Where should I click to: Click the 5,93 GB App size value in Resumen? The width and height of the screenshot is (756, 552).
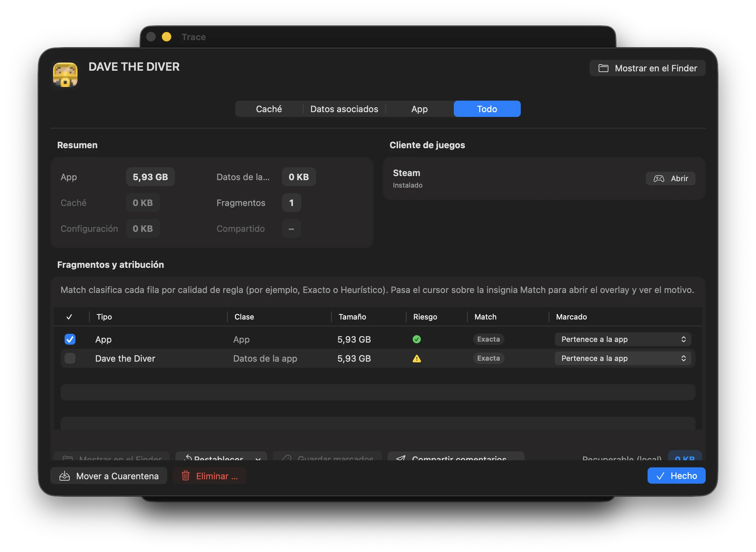tap(150, 177)
